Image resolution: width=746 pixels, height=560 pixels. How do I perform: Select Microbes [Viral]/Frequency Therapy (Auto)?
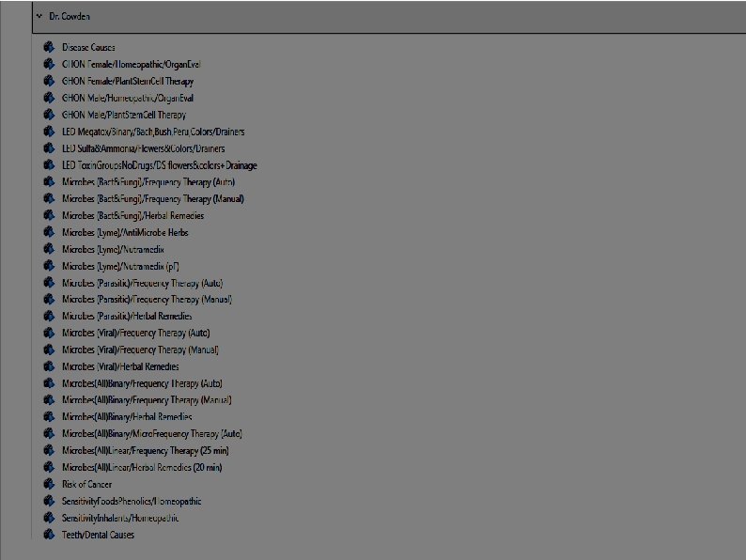pos(136,333)
